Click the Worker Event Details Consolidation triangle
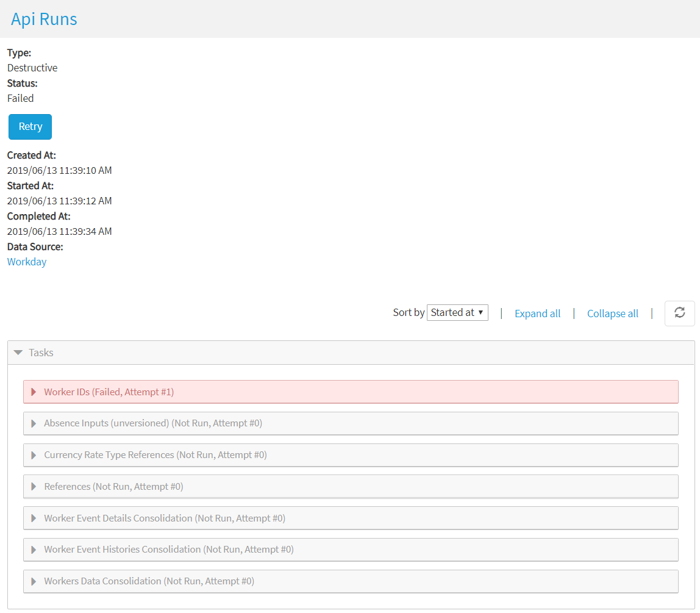Viewport: 700px width, 613px height. click(x=34, y=518)
